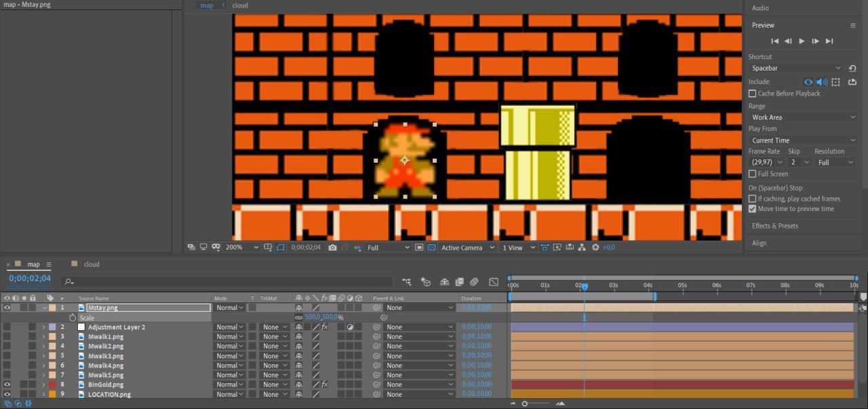Click the orange label of LOCATION.png
Screen dimensions: 868x409
(53, 394)
